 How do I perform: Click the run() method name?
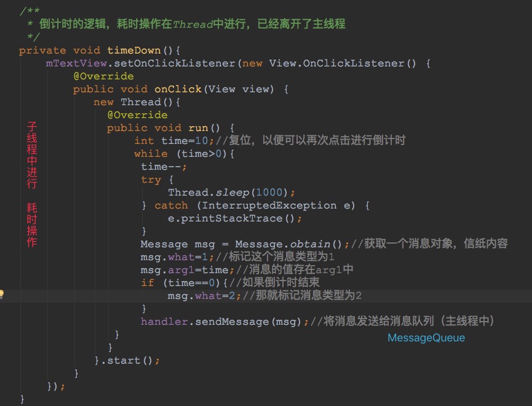(204, 128)
